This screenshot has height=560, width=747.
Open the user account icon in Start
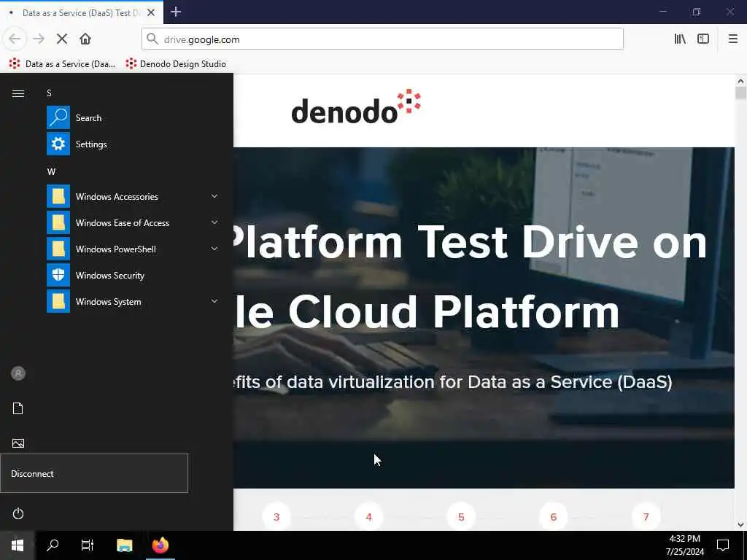18,373
